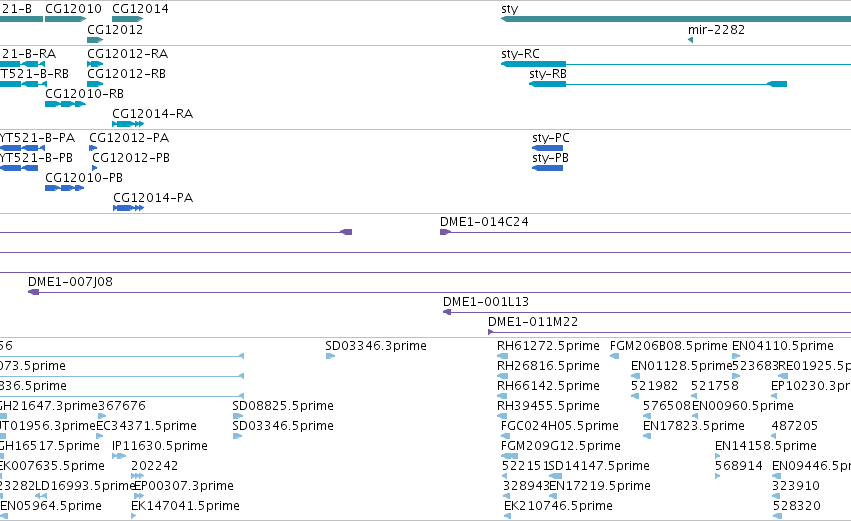
Task: Click the RH61272.5prime EST label
Action: (548, 346)
